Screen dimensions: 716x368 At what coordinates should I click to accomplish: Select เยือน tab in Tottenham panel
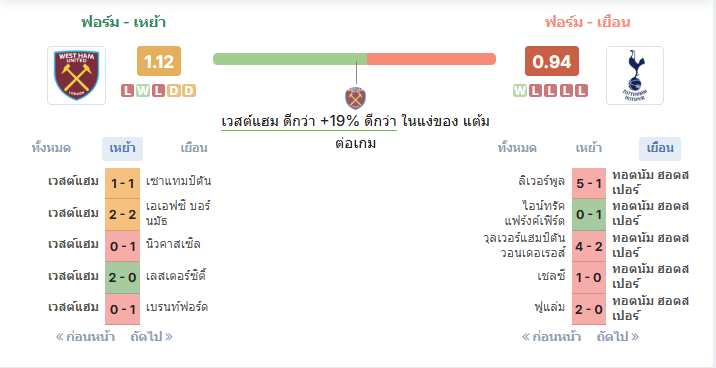pyautogui.click(x=660, y=148)
